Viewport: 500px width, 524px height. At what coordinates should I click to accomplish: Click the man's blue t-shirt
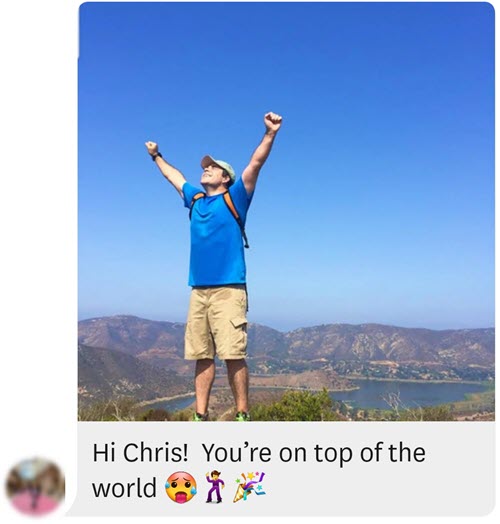pyautogui.click(x=217, y=234)
